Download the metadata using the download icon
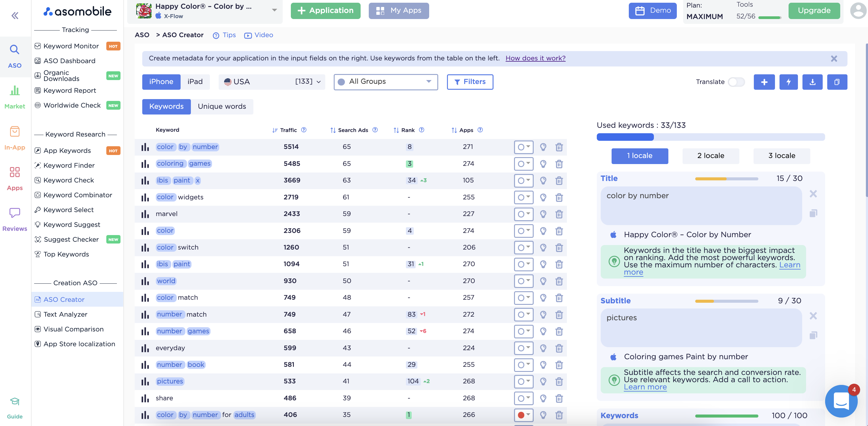Screen dimensions: 868x426 (x=812, y=82)
